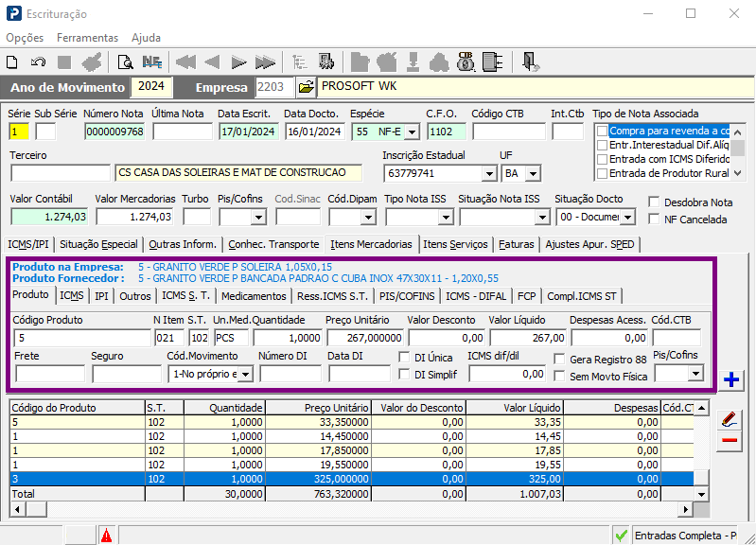Open the document search magnifier icon
The image size is (756, 545).
[125, 62]
